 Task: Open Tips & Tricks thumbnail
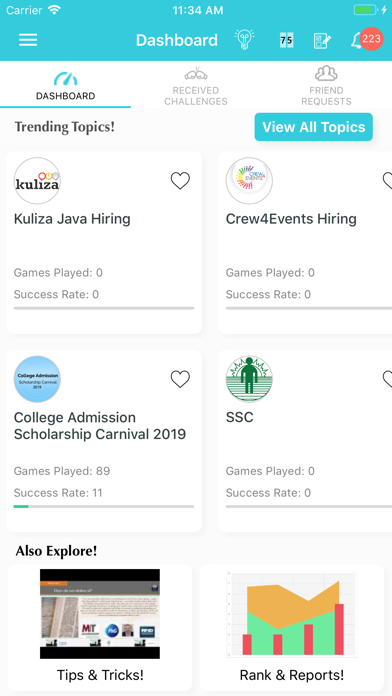(x=100, y=614)
